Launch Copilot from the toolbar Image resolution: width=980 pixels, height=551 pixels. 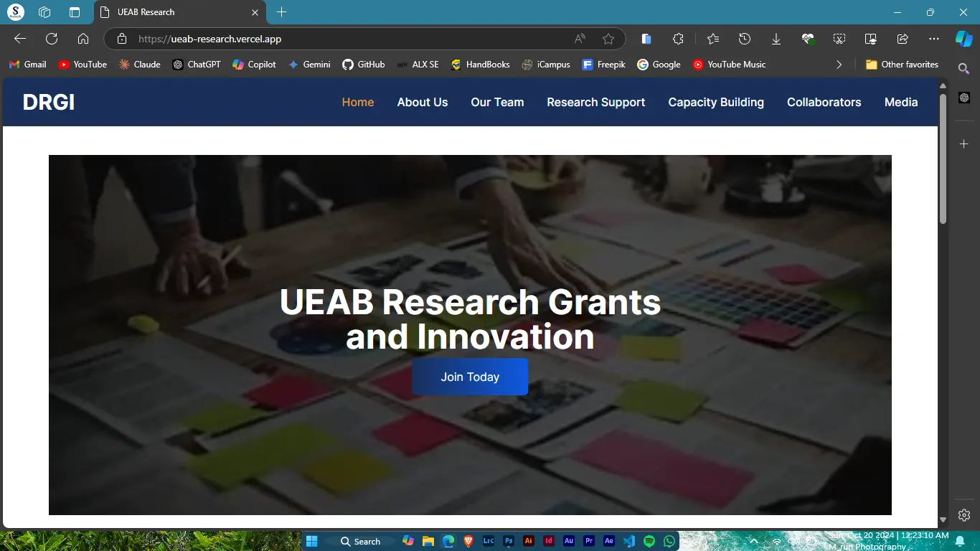tap(963, 39)
